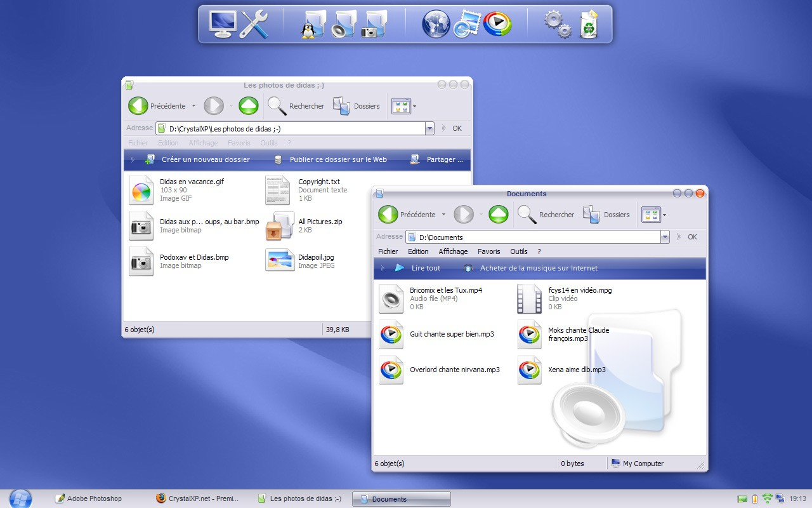Toggle the Dossiers pane in Documents window

pyautogui.click(x=607, y=215)
